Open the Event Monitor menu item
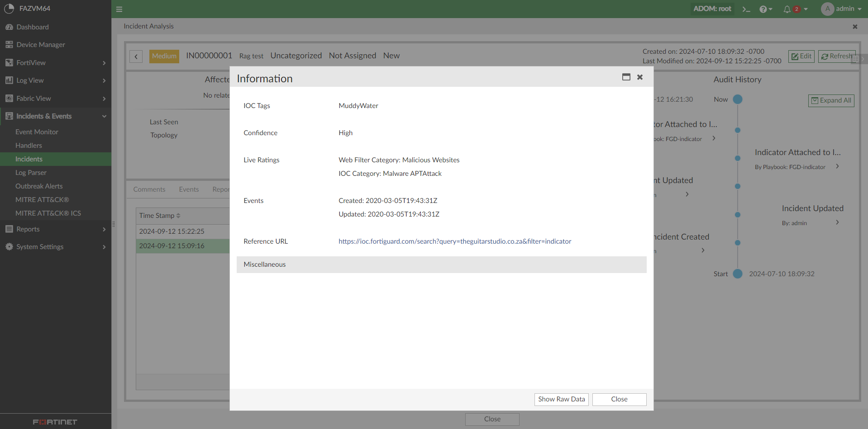This screenshot has width=868, height=429. [x=37, y=132]
